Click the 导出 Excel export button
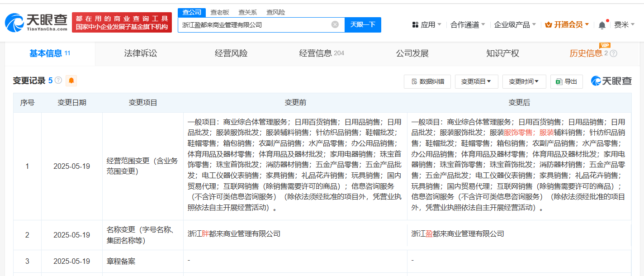Screen dimensions: 644x276 (567, 81)
